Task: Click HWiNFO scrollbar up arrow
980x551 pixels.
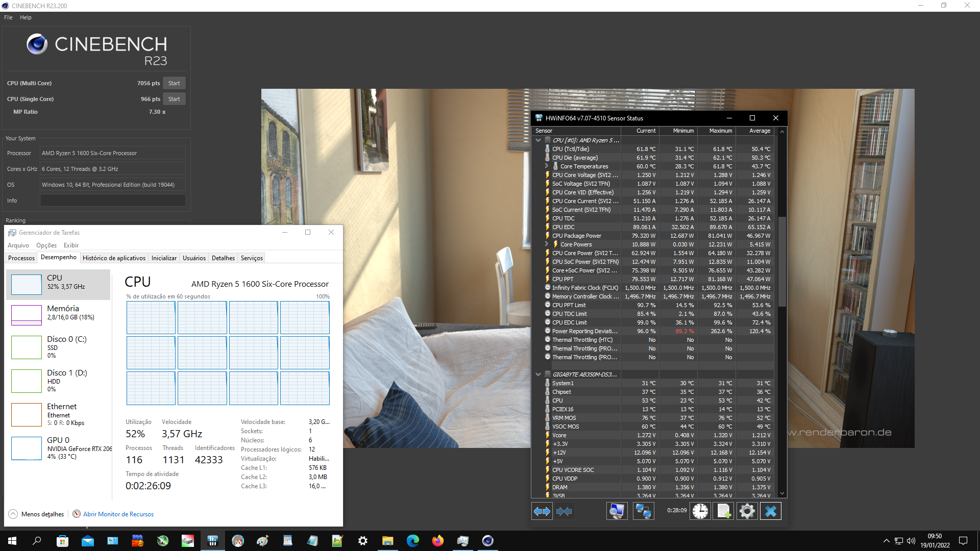Action: [782, 132]
